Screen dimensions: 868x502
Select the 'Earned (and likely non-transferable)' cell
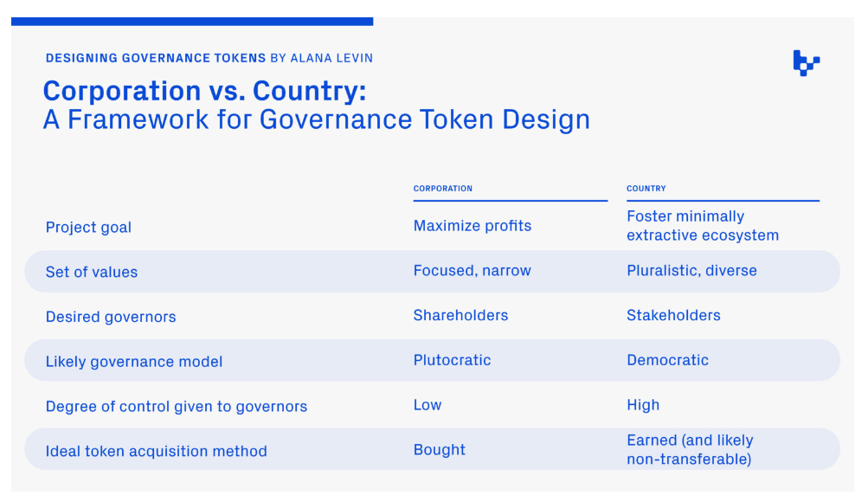click(x=690, y=450)
